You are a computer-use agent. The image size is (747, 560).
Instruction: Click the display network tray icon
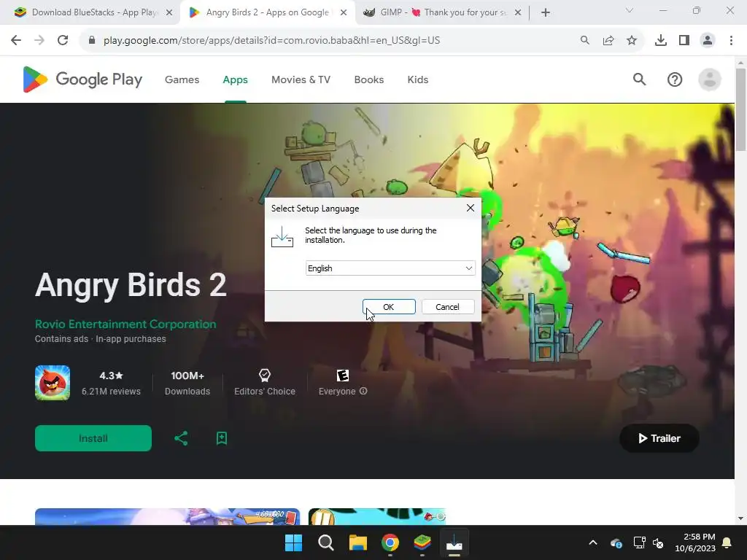pyautogui.click(x=639, y=542)
